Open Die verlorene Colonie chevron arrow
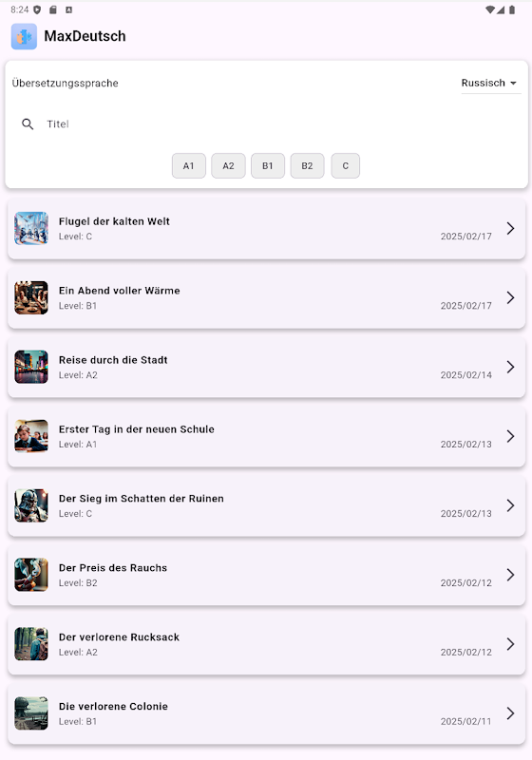 [510, 713]
